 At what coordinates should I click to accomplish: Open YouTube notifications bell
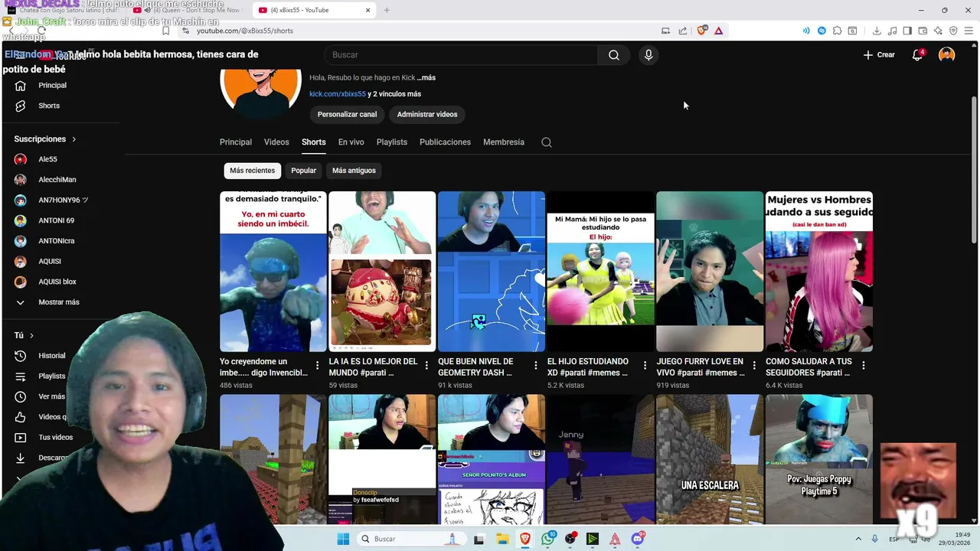[917, 55]
